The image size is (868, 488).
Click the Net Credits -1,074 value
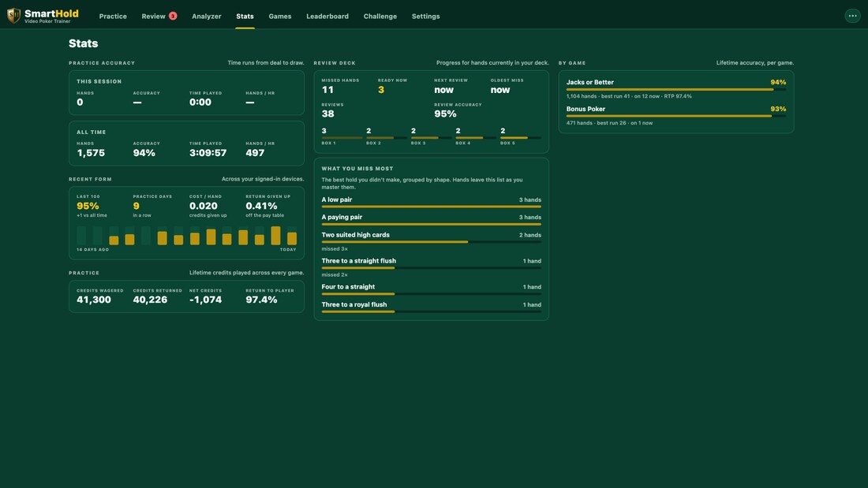(x=205, y=300)
